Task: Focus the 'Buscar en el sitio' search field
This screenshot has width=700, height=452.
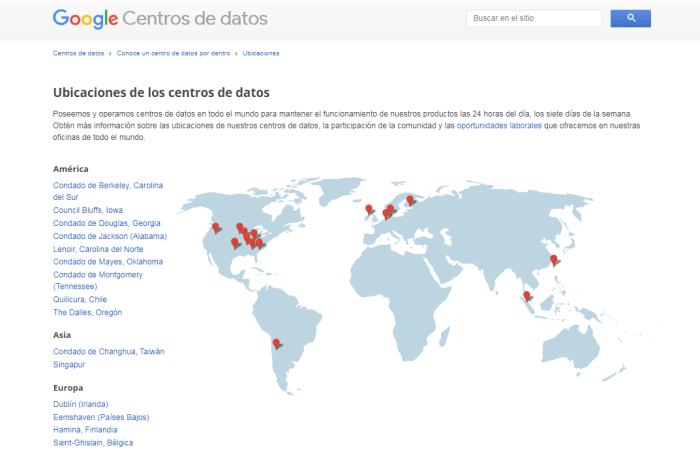Action: [534, 18]
